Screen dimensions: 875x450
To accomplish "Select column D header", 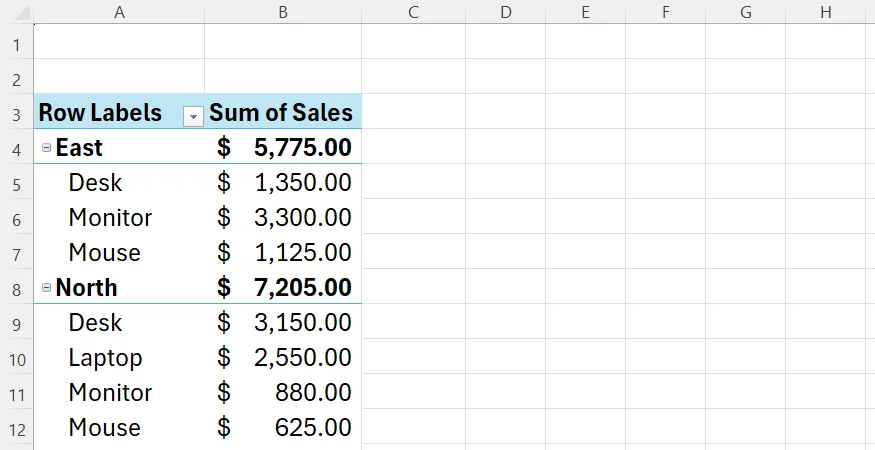I will (x=506, y=12).
